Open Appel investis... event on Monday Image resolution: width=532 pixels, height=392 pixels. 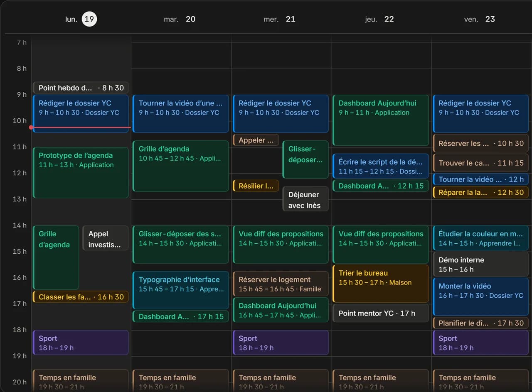click(106, 238)
